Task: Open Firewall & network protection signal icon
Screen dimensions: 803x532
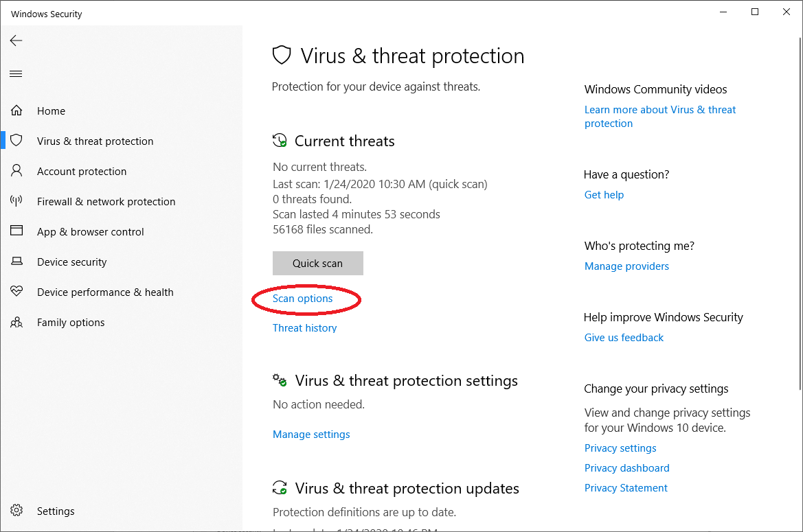Action: pyautogui.click(x=16, y=201)
